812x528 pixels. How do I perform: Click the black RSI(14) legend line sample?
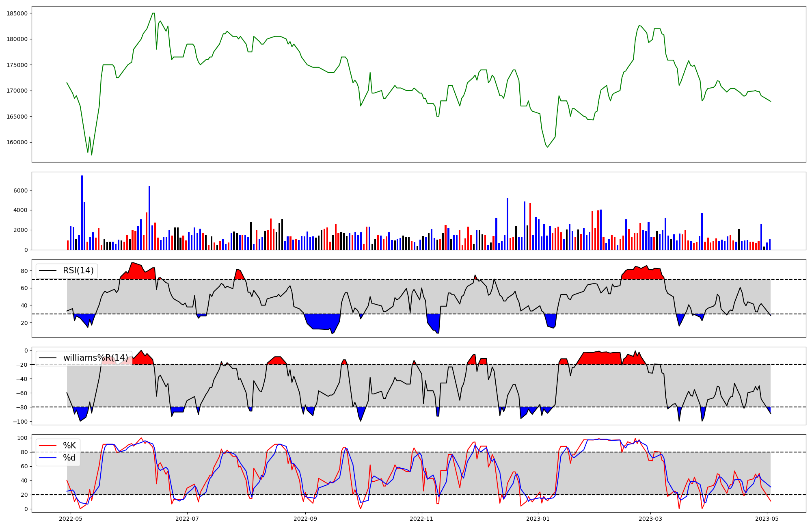(x=48, y=271)
